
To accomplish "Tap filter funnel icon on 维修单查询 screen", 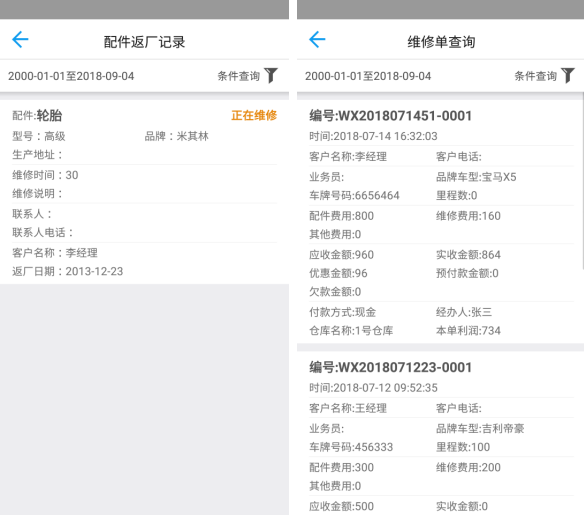I will (568, 76).
